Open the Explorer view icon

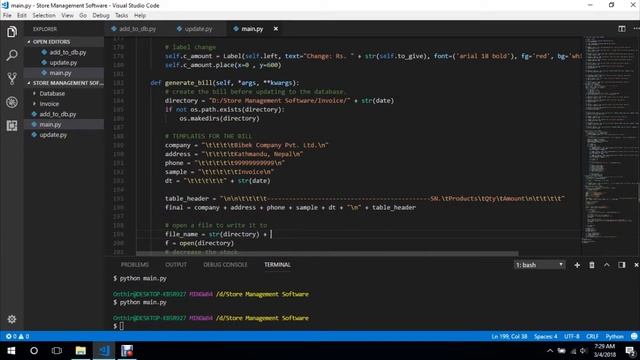pos(12,32)
